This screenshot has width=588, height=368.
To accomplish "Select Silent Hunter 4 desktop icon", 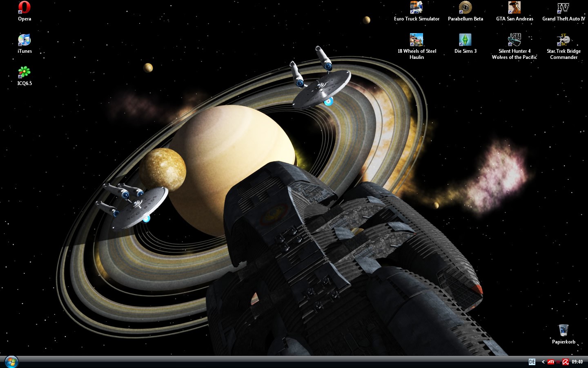I will tap(514, 40).
